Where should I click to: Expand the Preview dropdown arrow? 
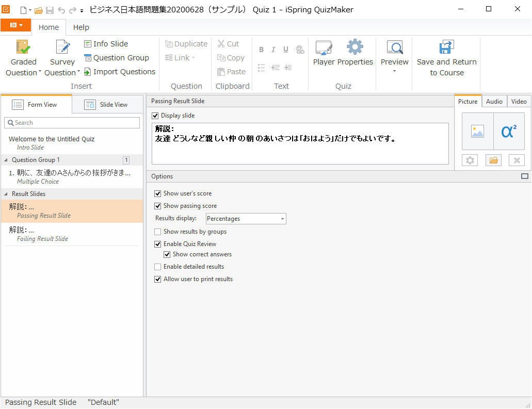pos(394,71)
